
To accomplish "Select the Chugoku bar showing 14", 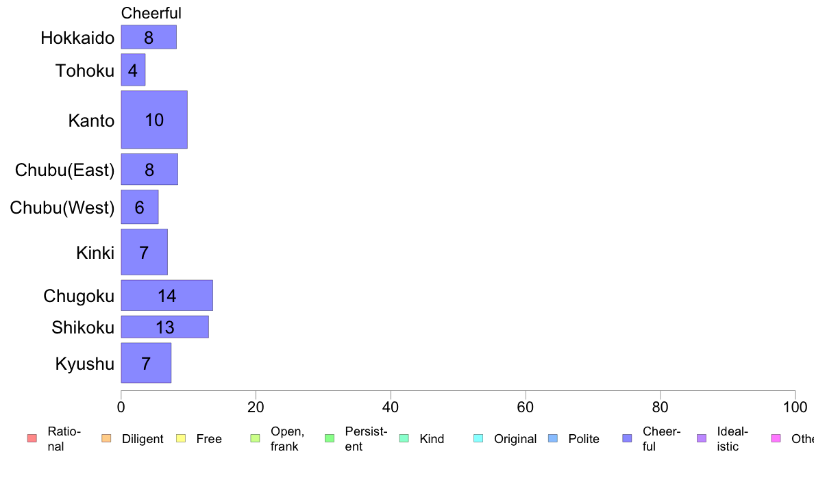I will click(x=167, y=295).
